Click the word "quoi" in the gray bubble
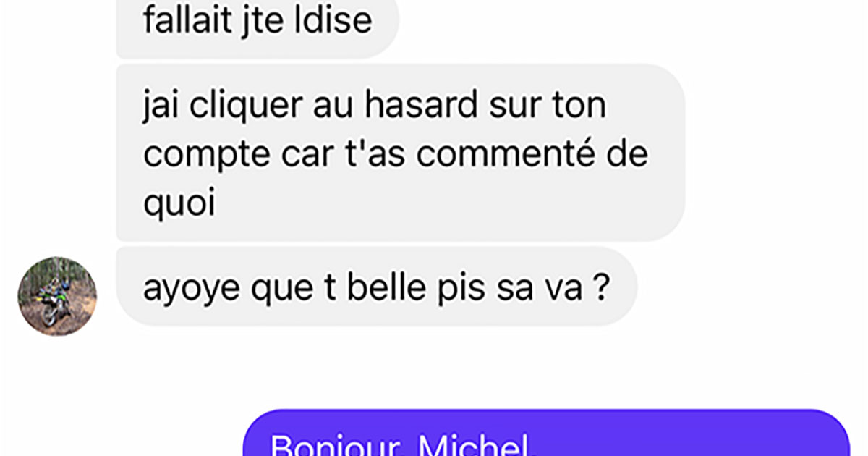Viewport: 868px width, 456px height. tap(179, 204)
